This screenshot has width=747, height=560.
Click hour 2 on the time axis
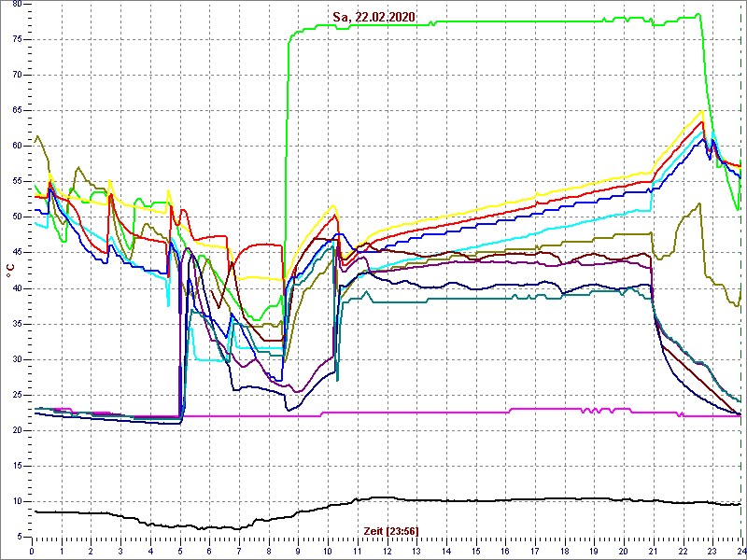pos(91,550)
